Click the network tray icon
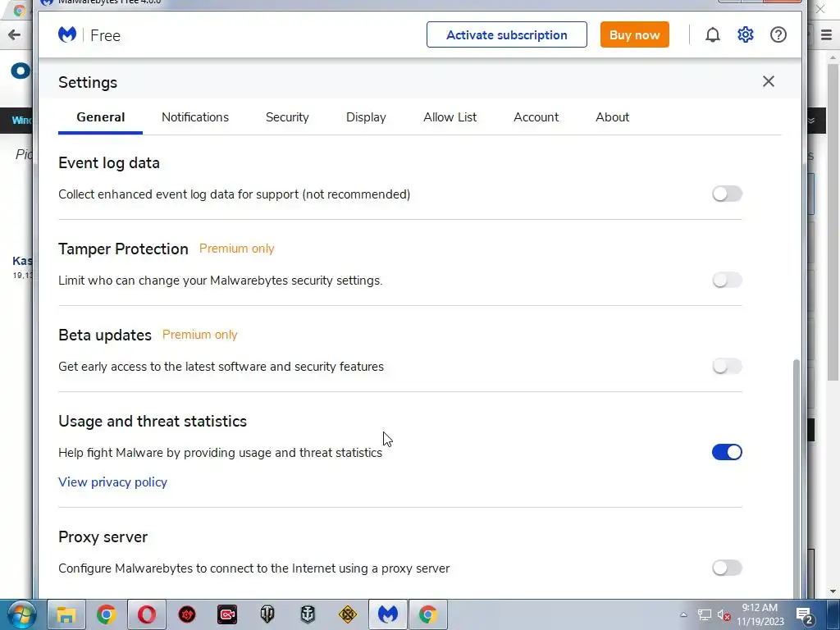 pyautogui.click(x=704, y=615)
